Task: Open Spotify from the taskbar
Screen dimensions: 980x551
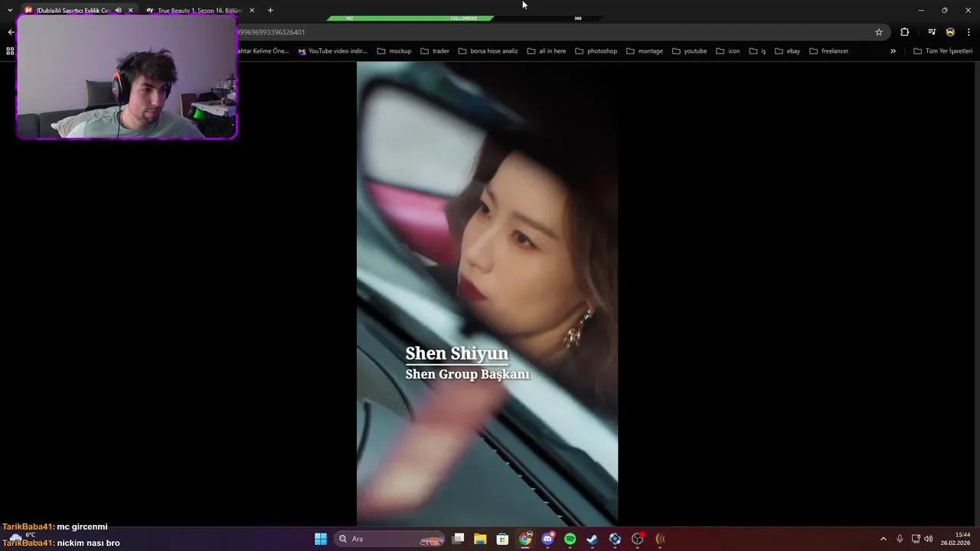Action: [x=570, y=539]
